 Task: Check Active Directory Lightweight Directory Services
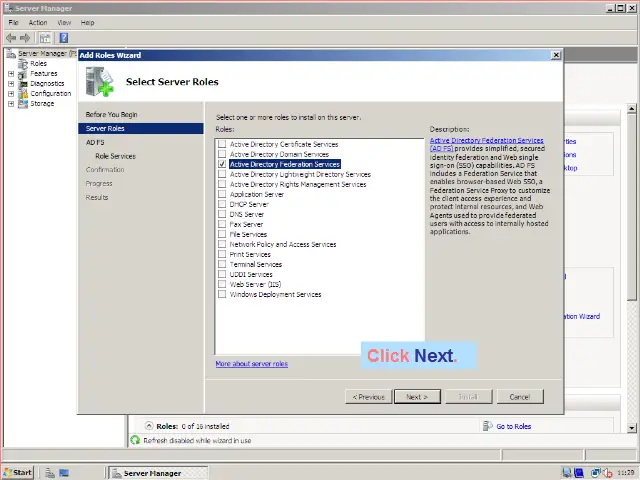point(222,174)
